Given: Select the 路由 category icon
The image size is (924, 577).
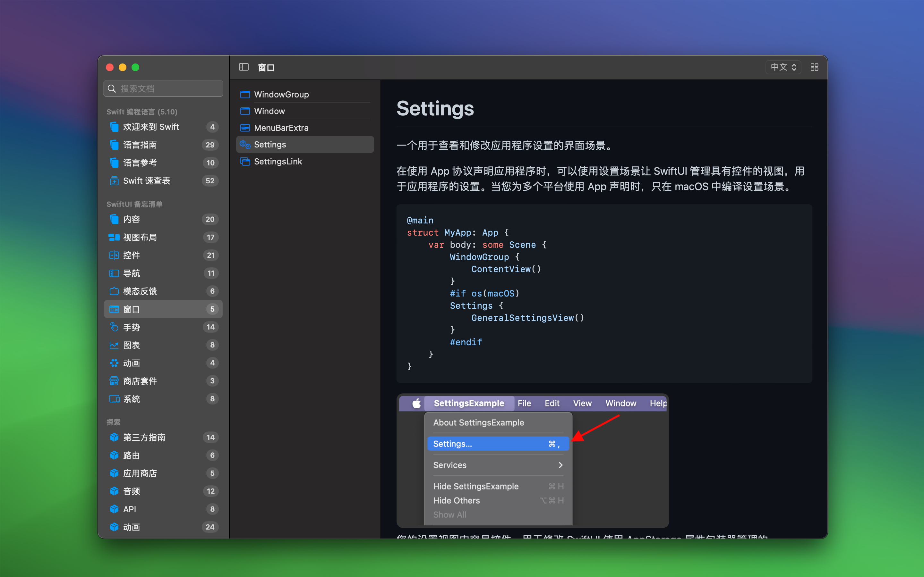Looking at the screenshot, I should point(114,455).
